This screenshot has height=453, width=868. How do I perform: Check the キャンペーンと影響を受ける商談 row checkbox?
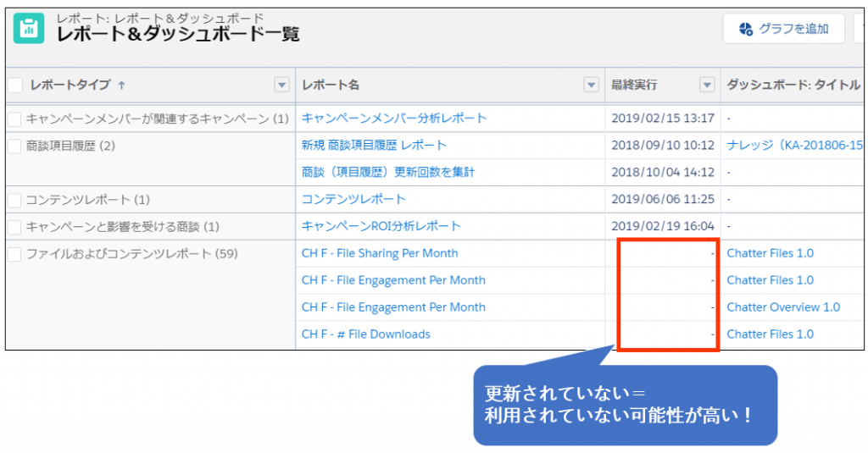click(x=14, y=227)
